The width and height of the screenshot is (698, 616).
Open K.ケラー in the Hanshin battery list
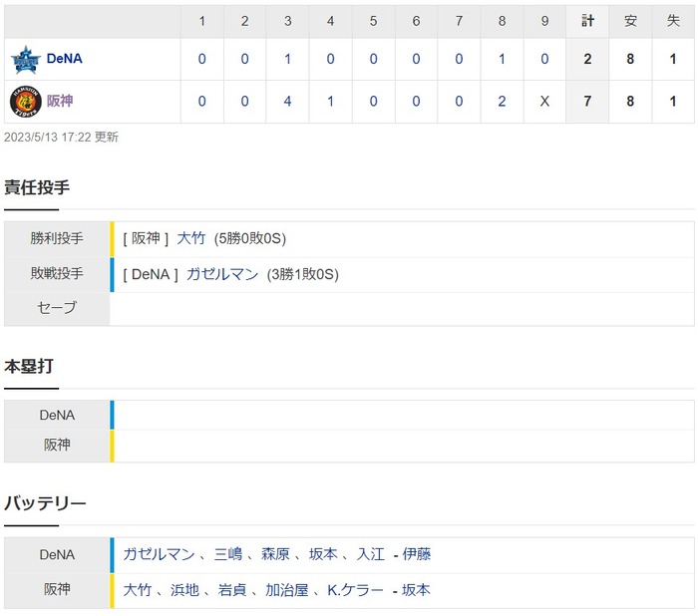(x=355, y=590)
